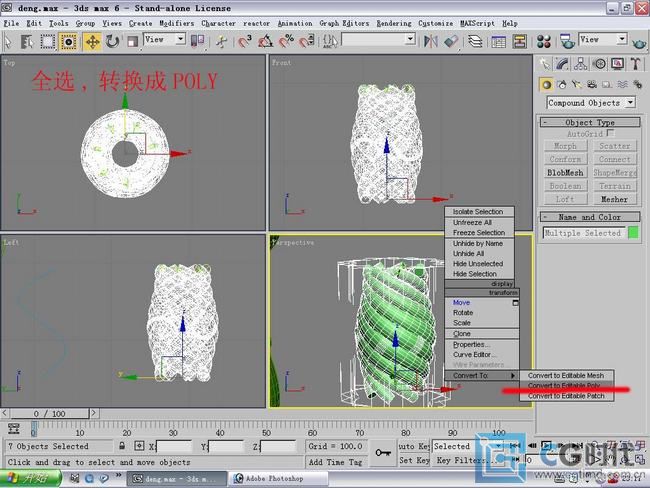Click the Multiple Selected name field
The image size is (650, 488).
tap(584, 233)
